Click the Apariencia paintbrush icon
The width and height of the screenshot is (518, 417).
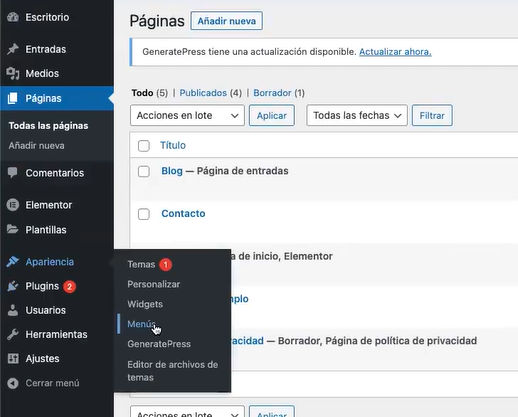click(x=13, y=261)
